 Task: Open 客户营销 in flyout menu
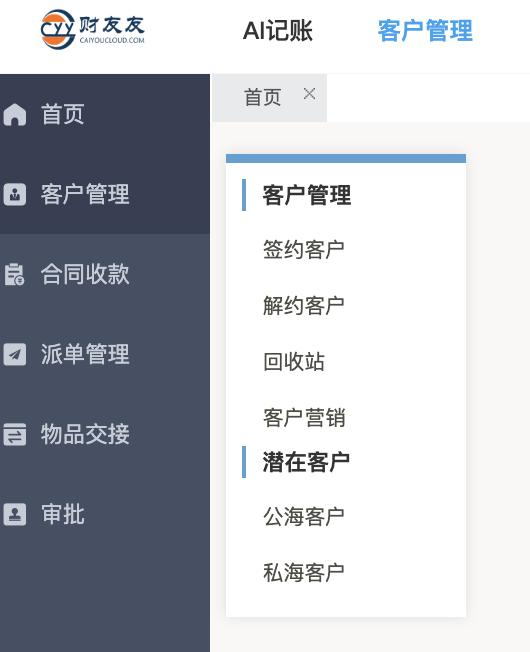pos(304,417)
